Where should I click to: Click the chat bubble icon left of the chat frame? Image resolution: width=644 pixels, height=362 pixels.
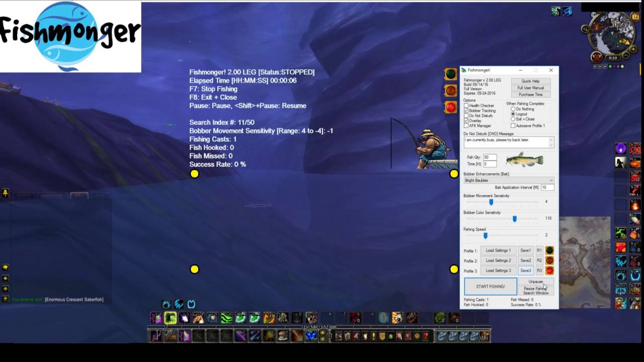5,267
